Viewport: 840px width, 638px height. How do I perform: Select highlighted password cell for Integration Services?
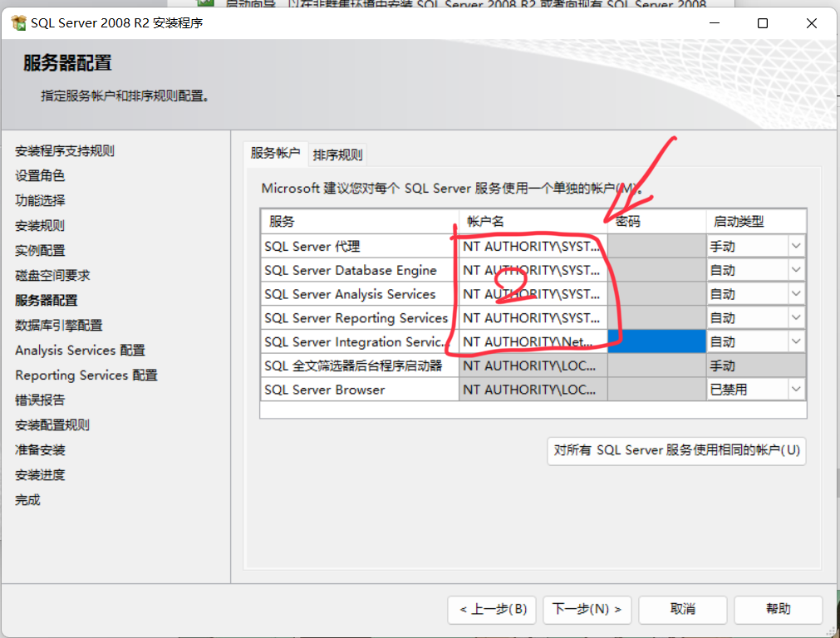click(656, 341)
